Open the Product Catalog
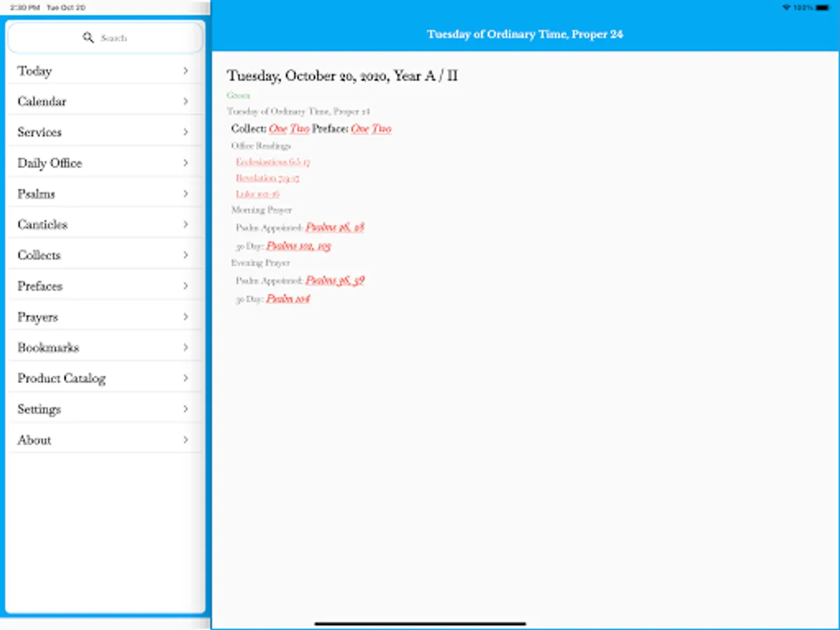The width and height of the screenshot is (840, 630). point(61,378)
